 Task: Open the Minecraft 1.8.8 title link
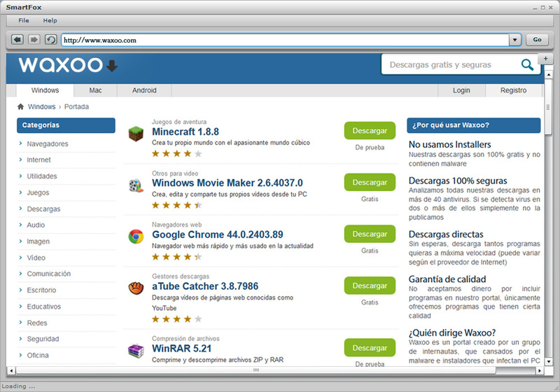pos(185,132)
